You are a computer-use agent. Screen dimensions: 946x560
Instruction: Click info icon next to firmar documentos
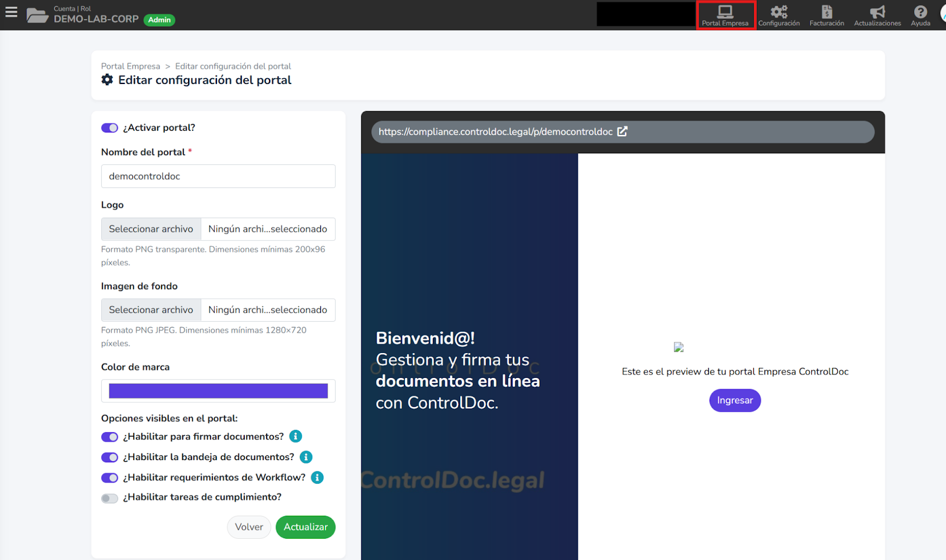point(296,436)
